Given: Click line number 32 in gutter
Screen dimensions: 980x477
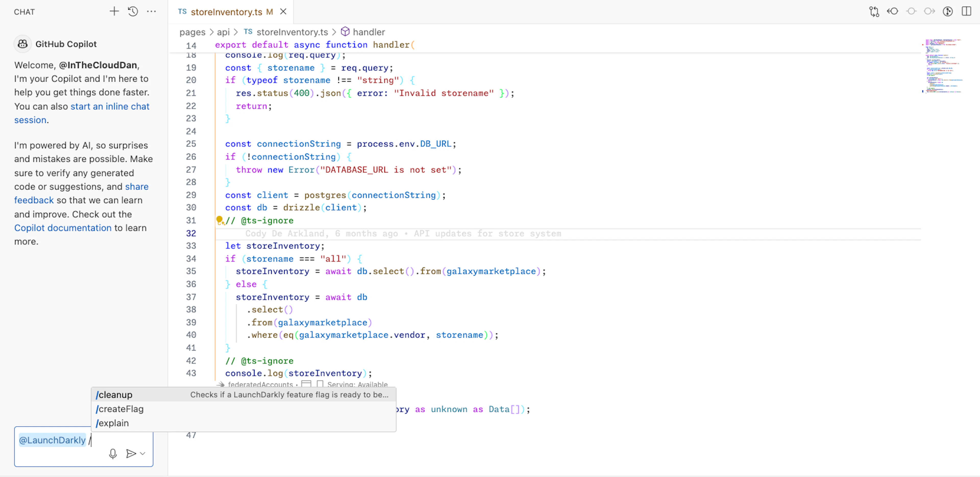Looking at the screenshot, I should (x=191, y=233).
